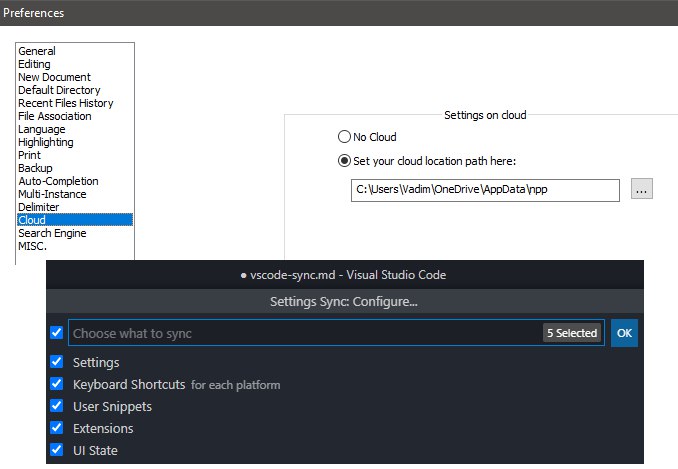Disable the Extensions sync checkbox
Screen dimensions: 678x469
57,428
